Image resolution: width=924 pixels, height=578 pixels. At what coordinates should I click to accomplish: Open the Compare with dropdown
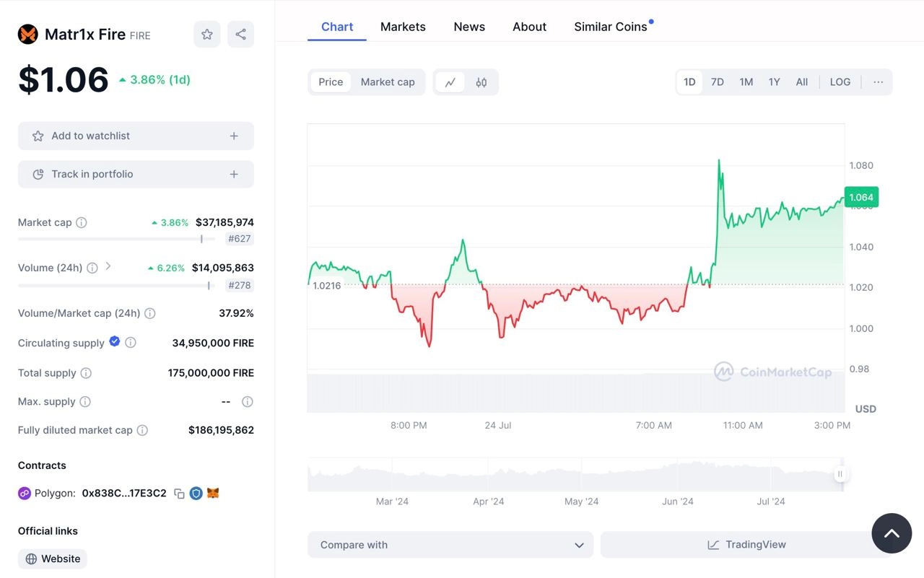[x=450, y=545]
